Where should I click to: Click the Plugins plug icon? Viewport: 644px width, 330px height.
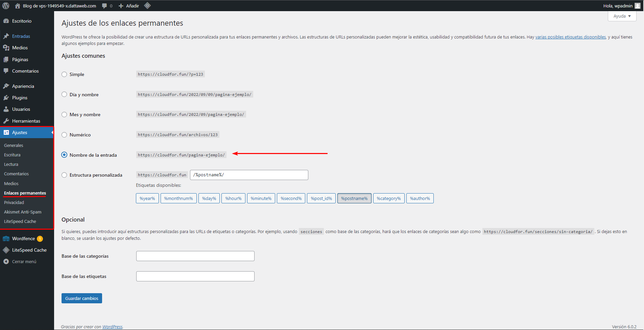tap(6, 98)
